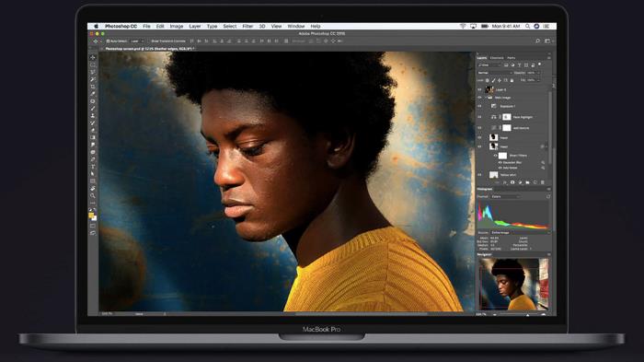Open the layer blend mode dropdown

point(494,73)
